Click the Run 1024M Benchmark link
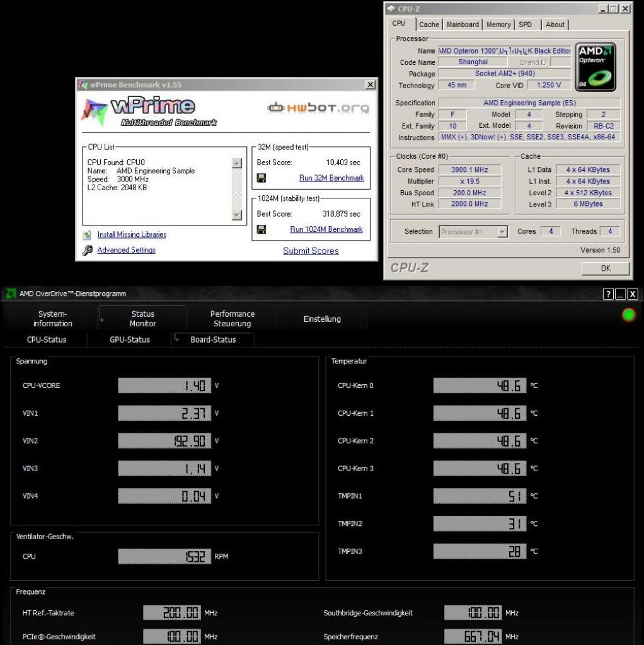Screen dimensions: 644x645 [326, 229]
